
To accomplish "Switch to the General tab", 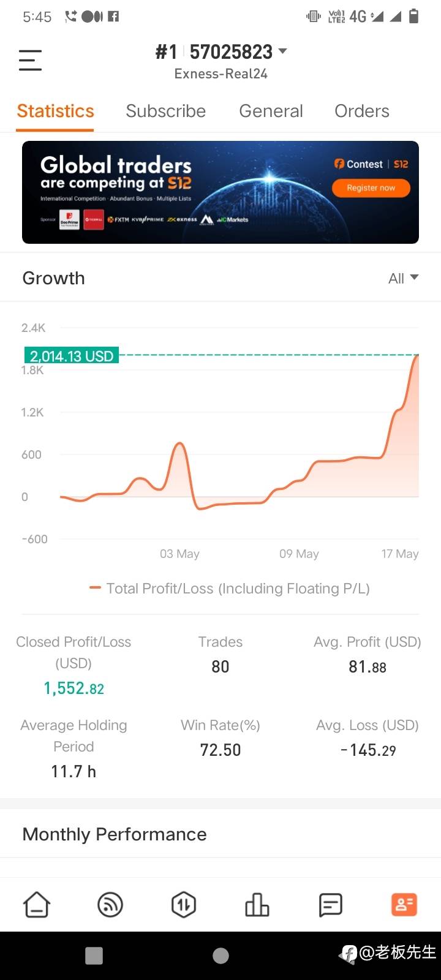I will (x=271, y=111).
